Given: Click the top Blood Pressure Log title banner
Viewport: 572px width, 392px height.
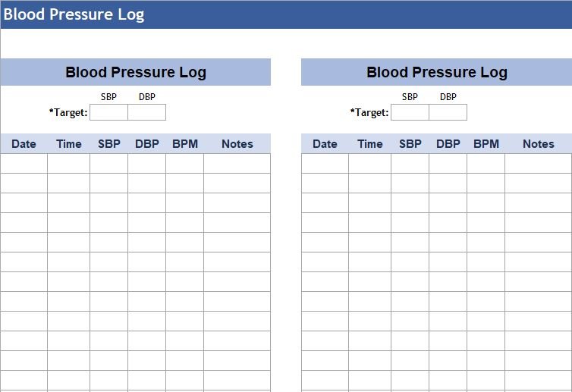Looking at the screenshot, I should pyautogui.click(x=286, y=14).
